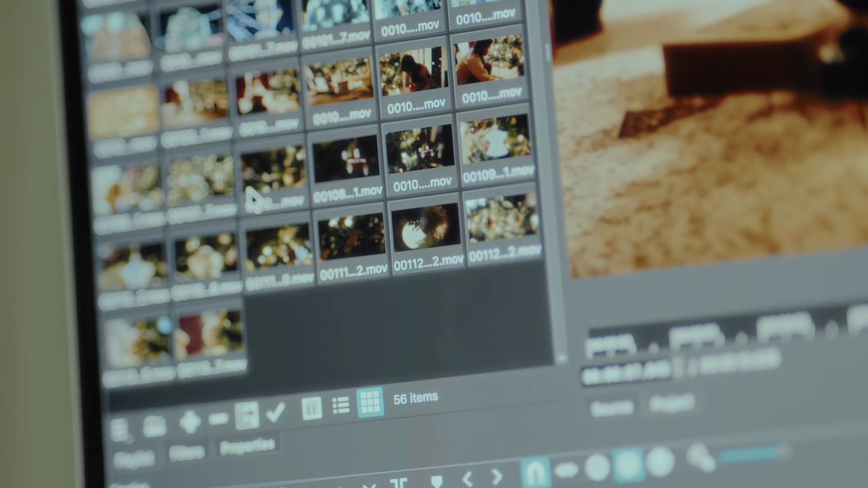Image resolution: width=868 pixels, height=488 pixels.
Task: Go to next marker with right chevron
Action: pos(496,476)
